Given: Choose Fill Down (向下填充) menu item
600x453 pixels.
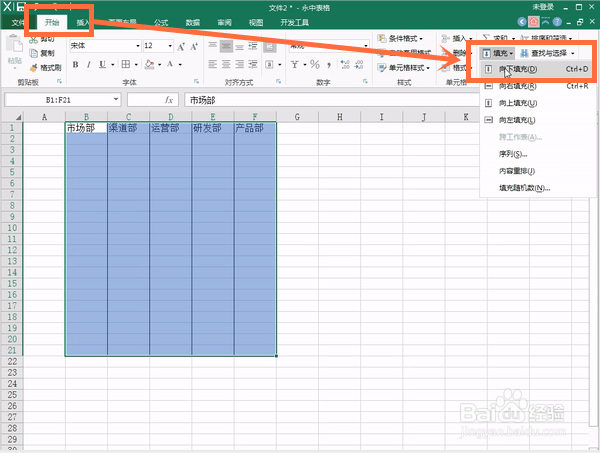Looking at the screenshot, I should (536, 69).
